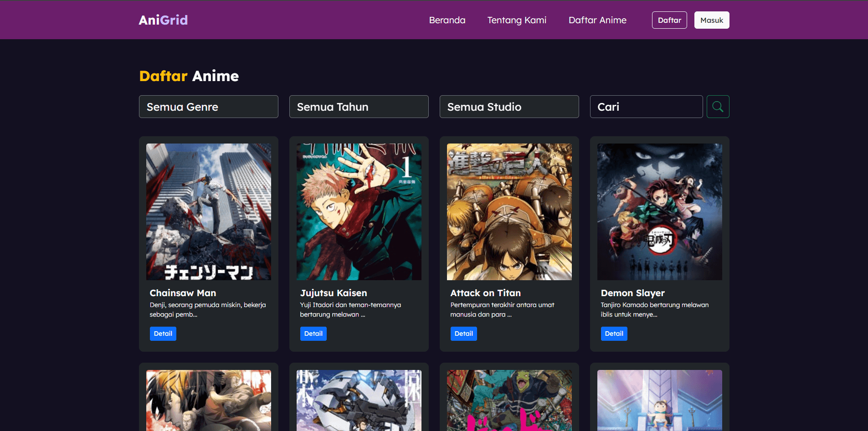Focus the Cari search input field
Viewport: 868px width, 431px height.
(646, 107)
